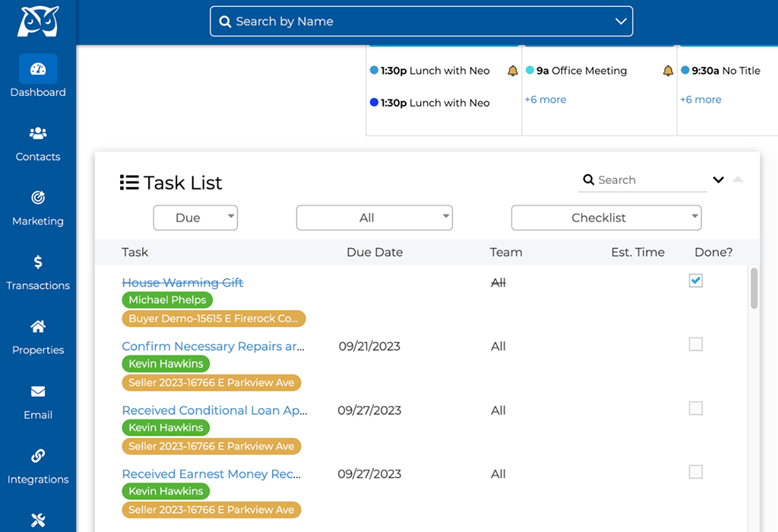
Task: Open the Dashboard speedometer icon
Action: 38,70
